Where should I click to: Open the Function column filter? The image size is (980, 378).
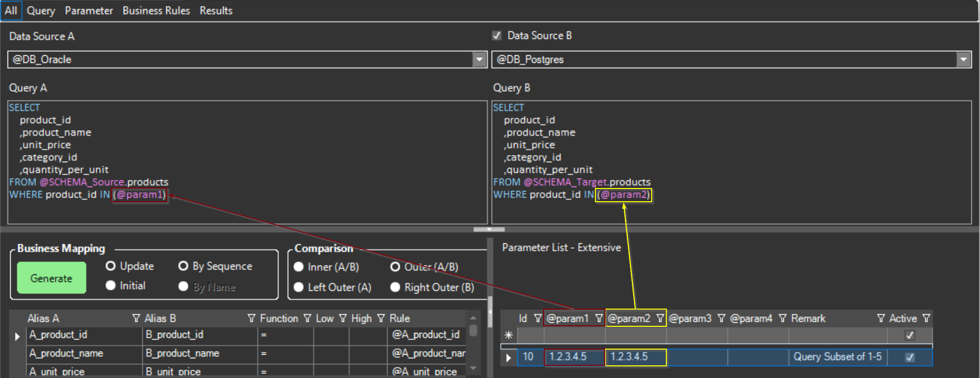point(307,318)
